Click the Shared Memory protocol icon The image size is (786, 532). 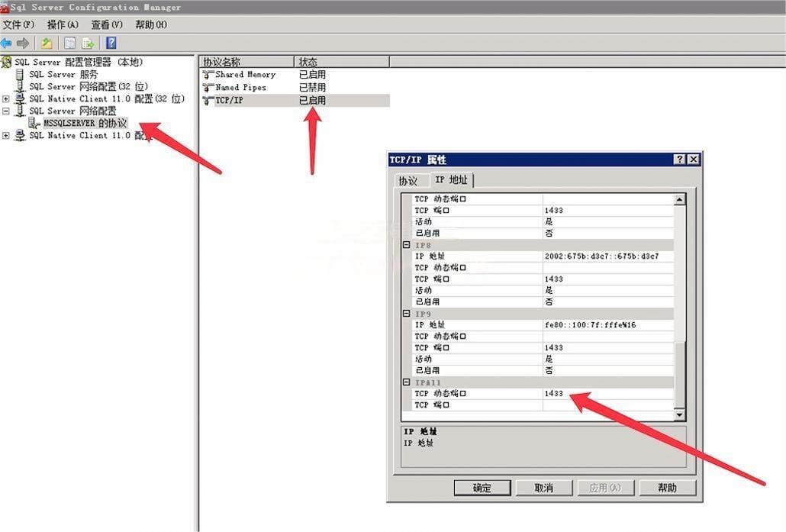click(208, 75)
